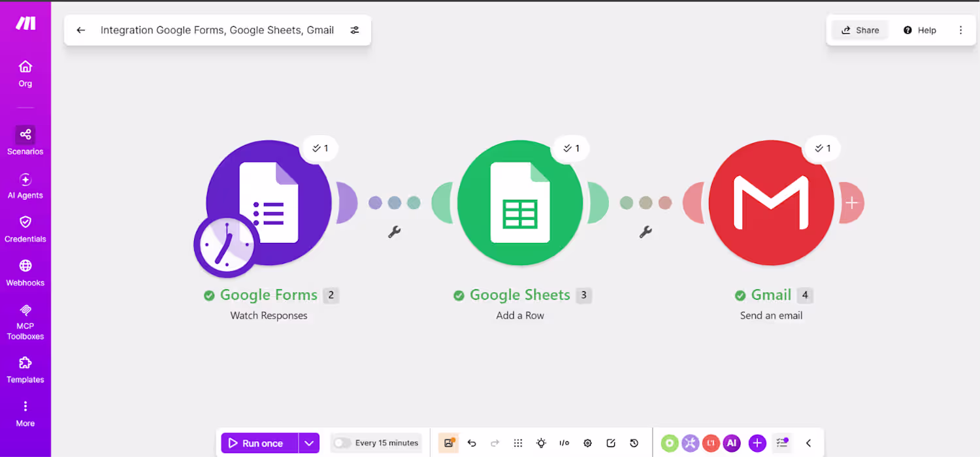Viewport: 980px width, 457px height.
Task: Open the three-dot menu next to Help
Action: click(960, 30)
